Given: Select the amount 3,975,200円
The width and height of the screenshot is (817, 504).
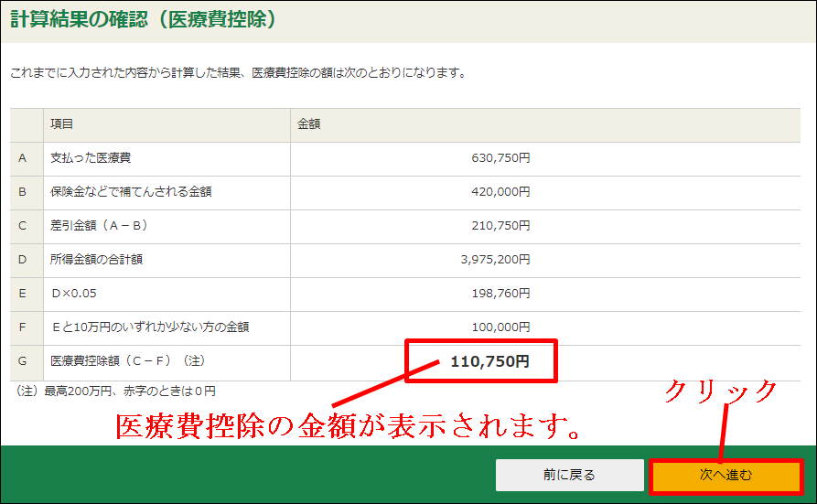Looking at the screenshot, I should click(x=495, y=260).
